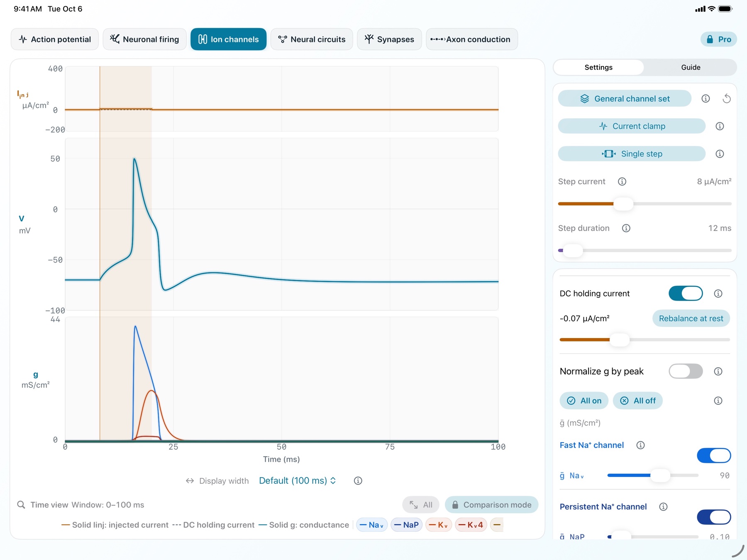Open the Display width dropdown
Image resolution: width=747 pixels, height=560 pixels.
tap(297, 481)
